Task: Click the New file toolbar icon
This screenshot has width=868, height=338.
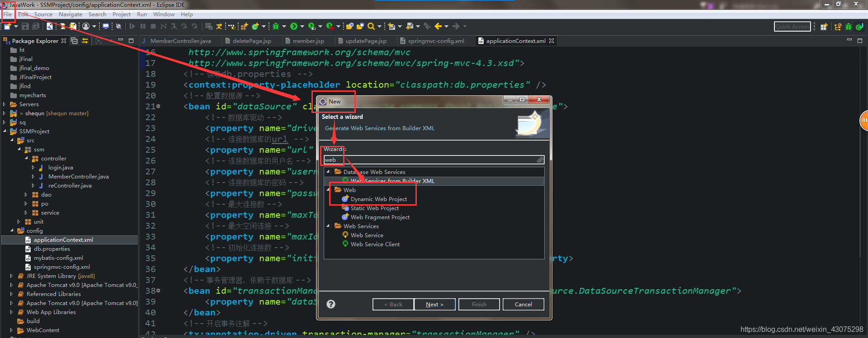Action: [7, 26]
